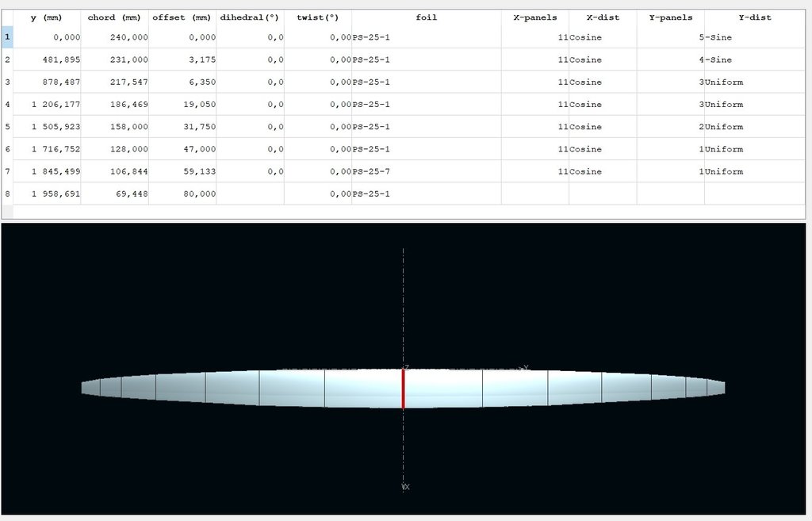Select the chord cell with value 240,000
Viewport: 812px width, 521px height.
pyautogui.click(x=114, y=37)
